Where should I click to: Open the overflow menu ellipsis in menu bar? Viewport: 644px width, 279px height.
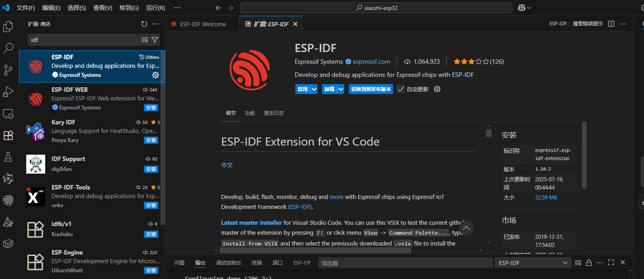pyautogui.click(x=177, y=8)
